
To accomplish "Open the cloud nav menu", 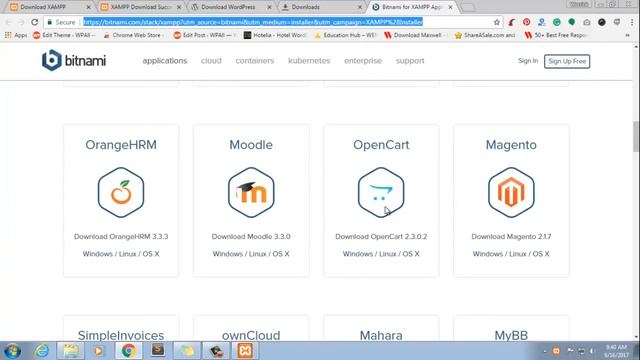I will click(211, 61).
